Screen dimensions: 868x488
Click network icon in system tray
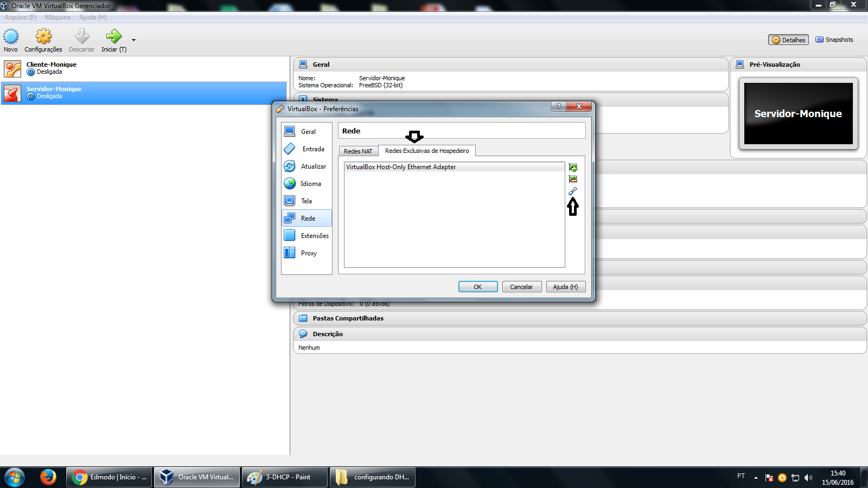(795, 478)
